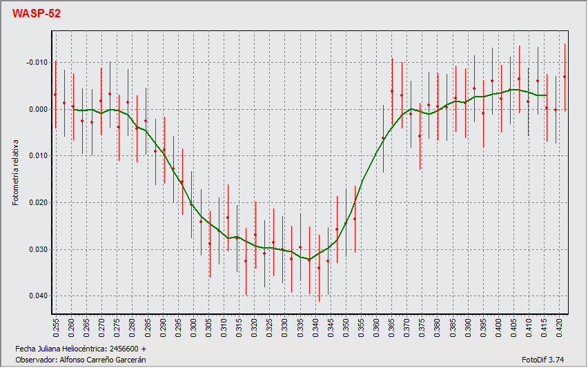Viewport: 588px width, 368px height.
Task: Click the observer name Alfonso Carreño Garcerán
Action: click(80, 360)
